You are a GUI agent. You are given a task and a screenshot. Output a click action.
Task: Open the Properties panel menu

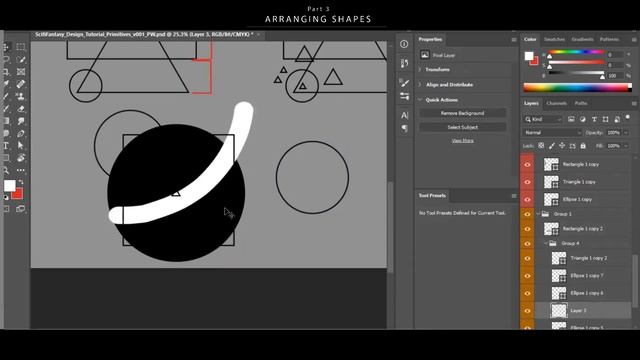[x=514, y=40]
